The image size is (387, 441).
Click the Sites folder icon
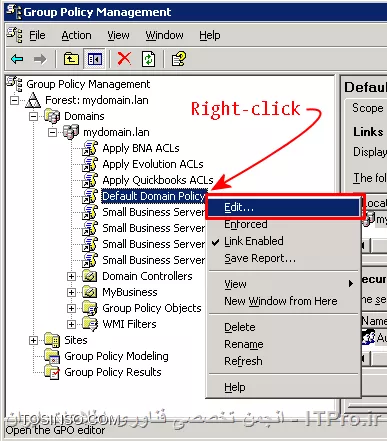tap(52, 340)
